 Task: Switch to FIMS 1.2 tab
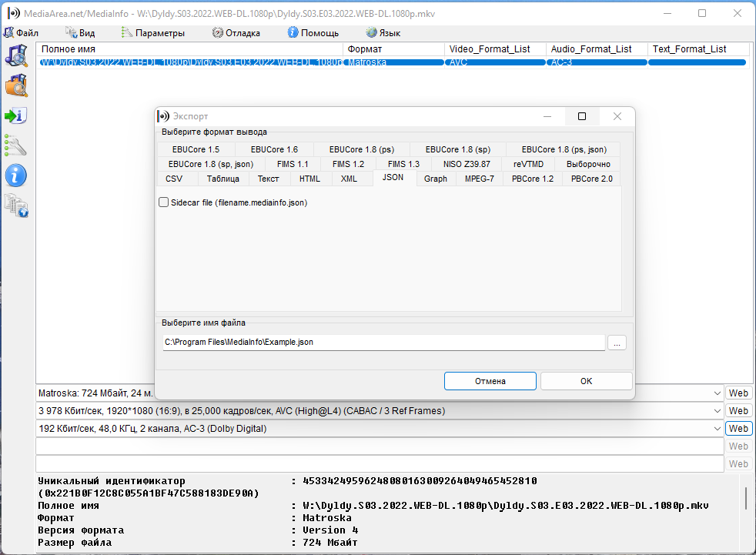[348, 164]
